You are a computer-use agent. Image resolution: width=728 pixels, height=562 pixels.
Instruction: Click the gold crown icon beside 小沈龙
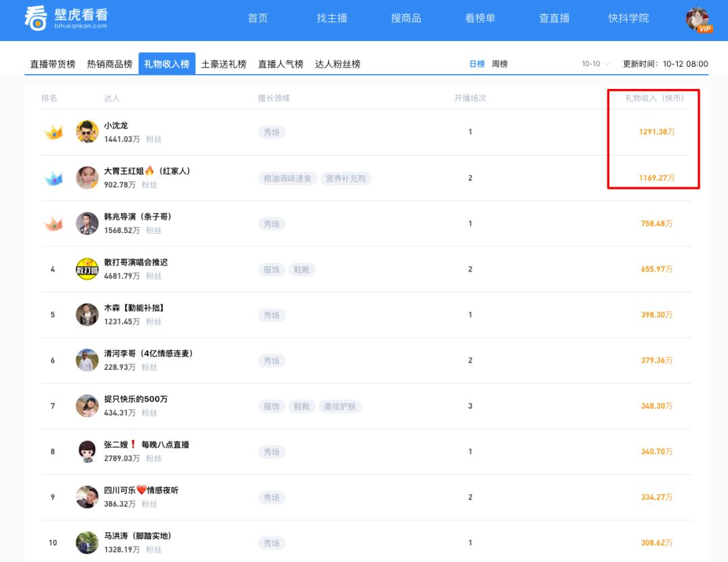[x=52, y=131]
